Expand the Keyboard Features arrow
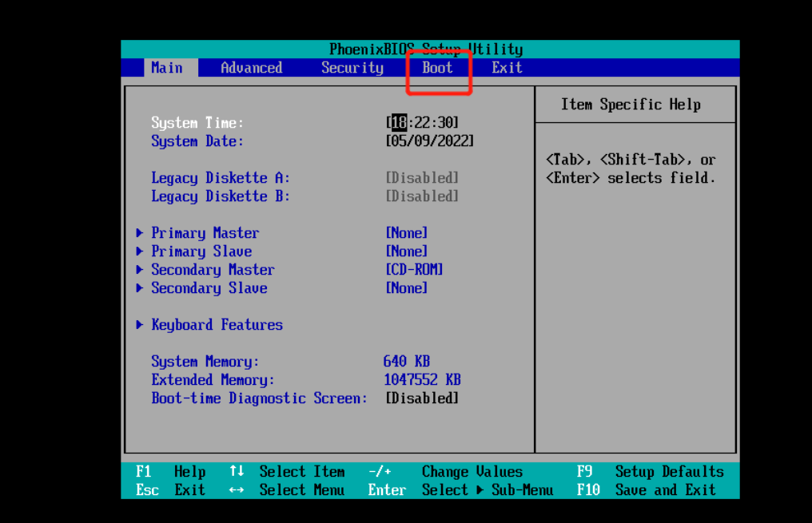The height and width of the screenshot is (523, 812). pos(139,325)
